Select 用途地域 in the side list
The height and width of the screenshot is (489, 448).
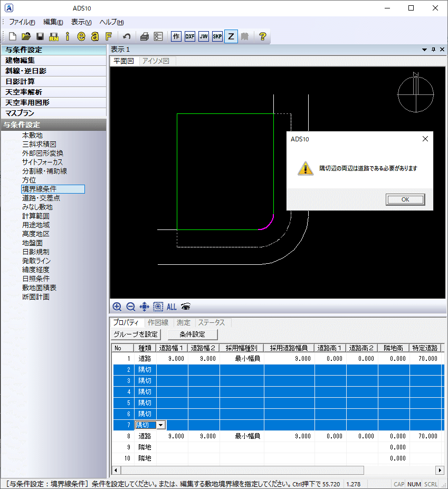click(x=36, y=225)
